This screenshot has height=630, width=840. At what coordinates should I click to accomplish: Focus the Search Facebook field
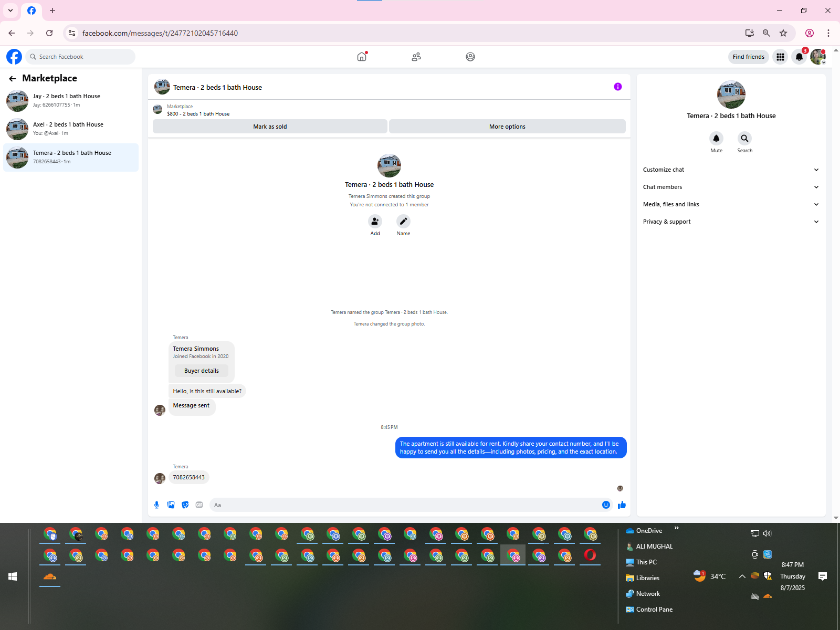click(80, 57)
